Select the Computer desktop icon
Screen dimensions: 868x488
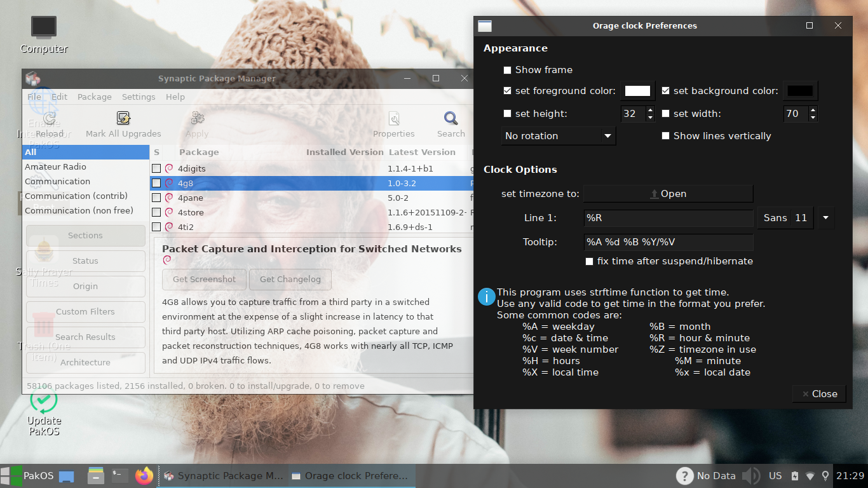pos(44,35)
